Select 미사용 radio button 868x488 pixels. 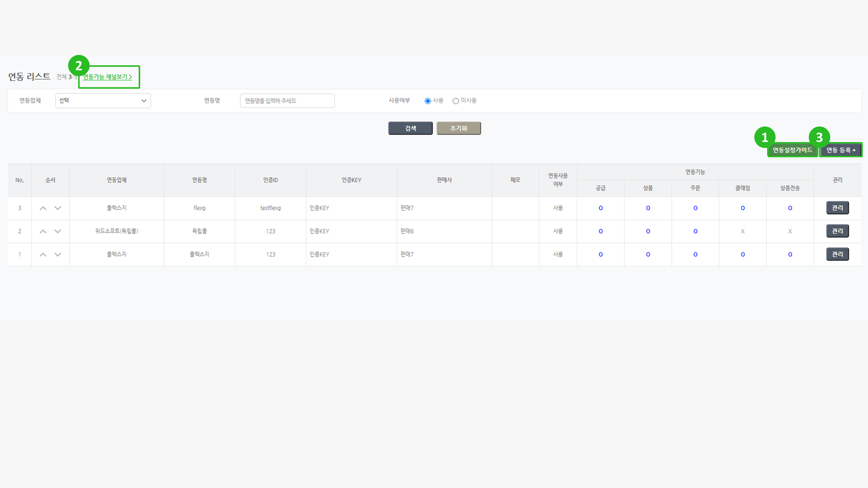coord(455,101)
